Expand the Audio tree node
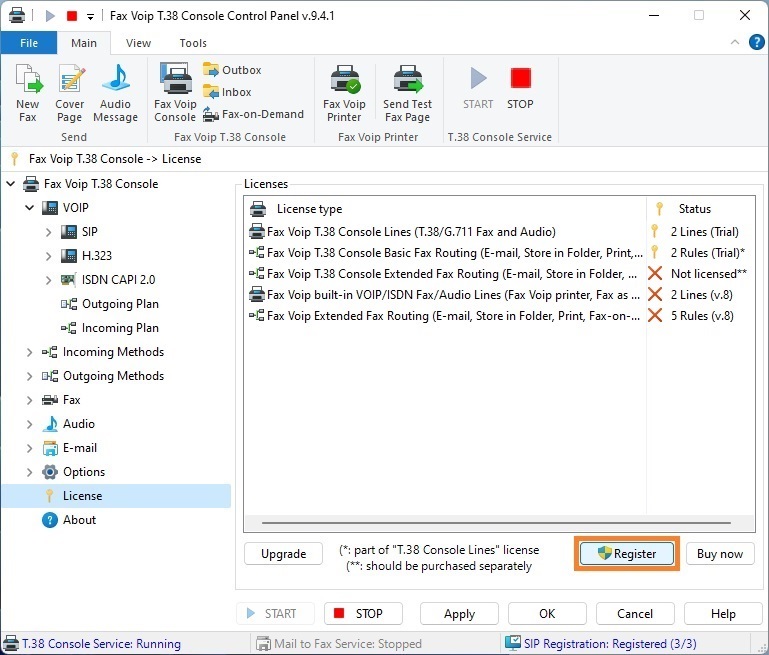 29,424
